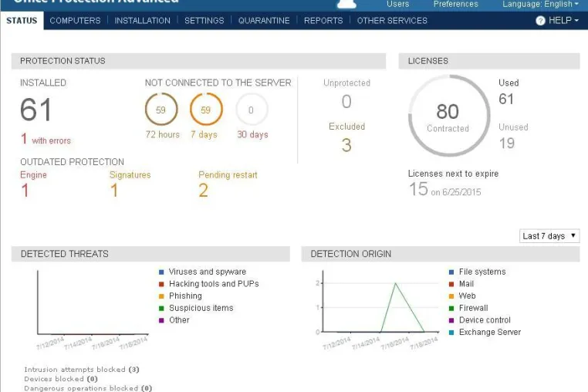Click the Unprotected count 0
588x392 pixels.
point(346,102)
